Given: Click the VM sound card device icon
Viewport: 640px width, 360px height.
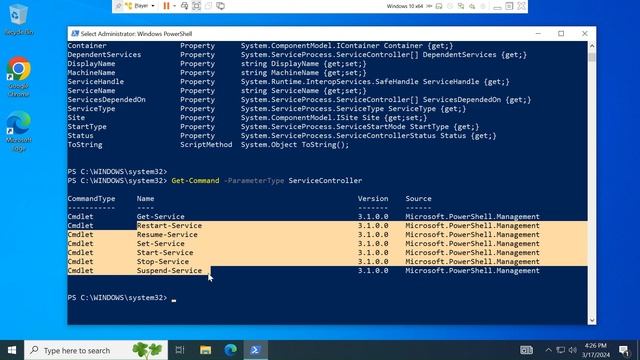Looking at the screenshot, I should tap(472, 6).
